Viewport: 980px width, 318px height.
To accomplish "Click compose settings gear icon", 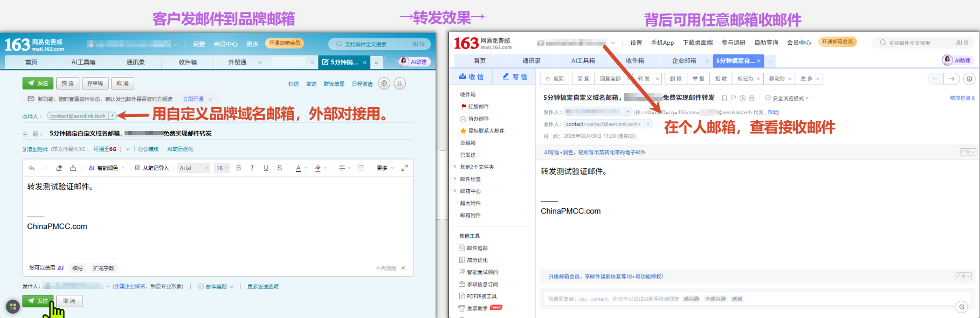I will pos(384,84).
